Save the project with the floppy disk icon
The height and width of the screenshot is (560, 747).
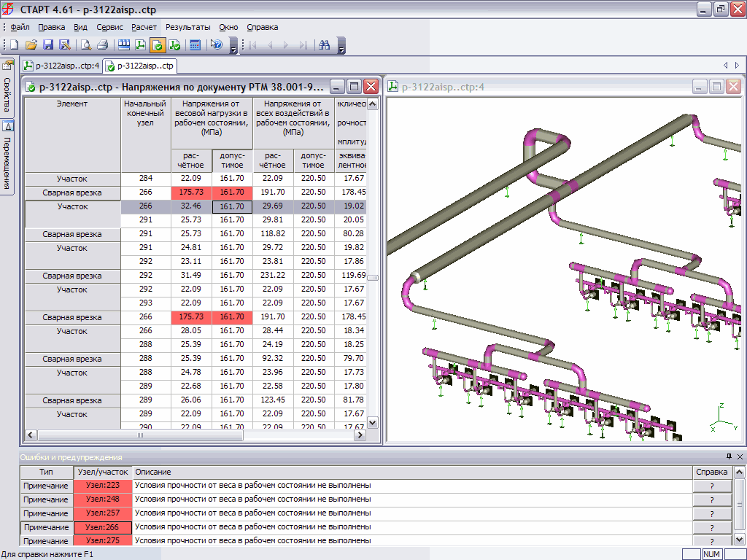coord(48,44)
